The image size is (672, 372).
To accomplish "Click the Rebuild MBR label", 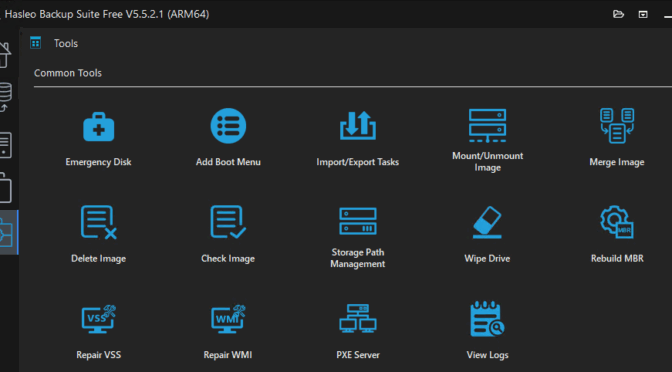I will tap(617, 258).
